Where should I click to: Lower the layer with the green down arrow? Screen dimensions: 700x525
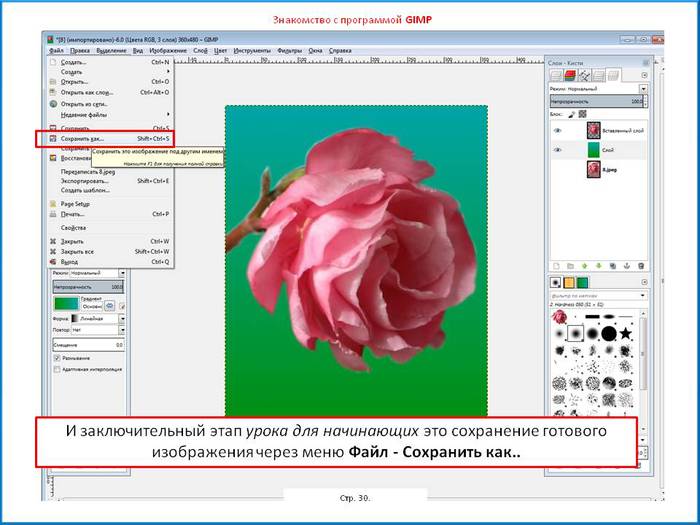point(599,266)
